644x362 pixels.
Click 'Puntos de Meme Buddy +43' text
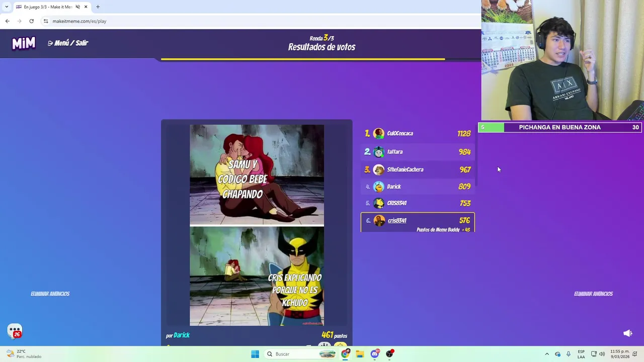click(443, 230)
